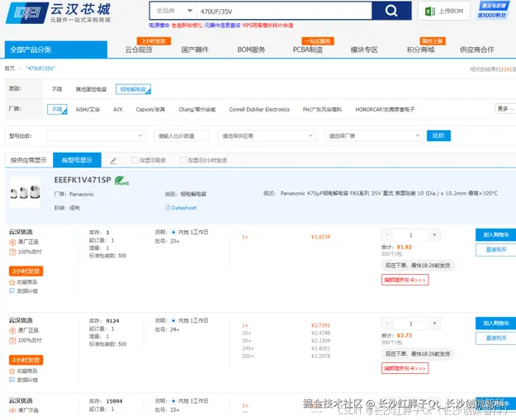
Task: Click the 电源模块 hot search link
Action: click(x=159, y=26)
